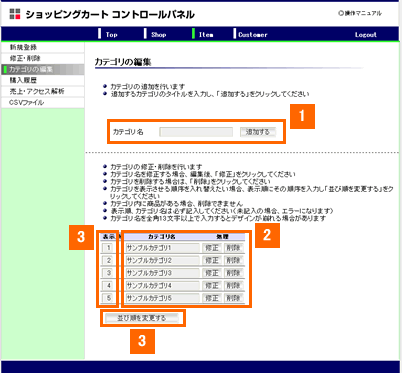Click the 並び順を変更する button

142,318
